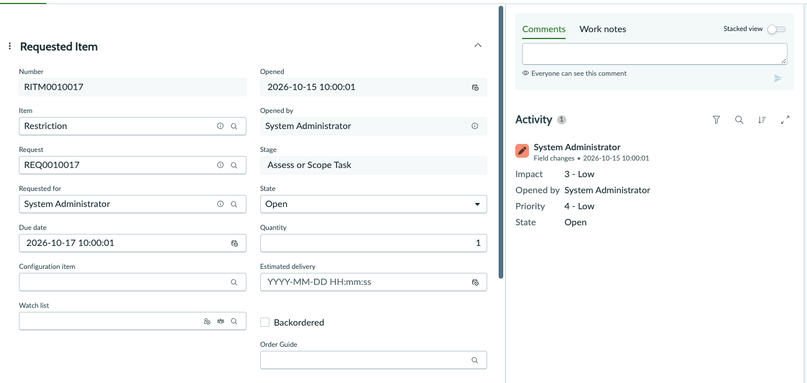The image size is (807, 383).
Task: Click the activity timestamp 2026-10-15 10:00:01
Action: (x=616, y=159)
